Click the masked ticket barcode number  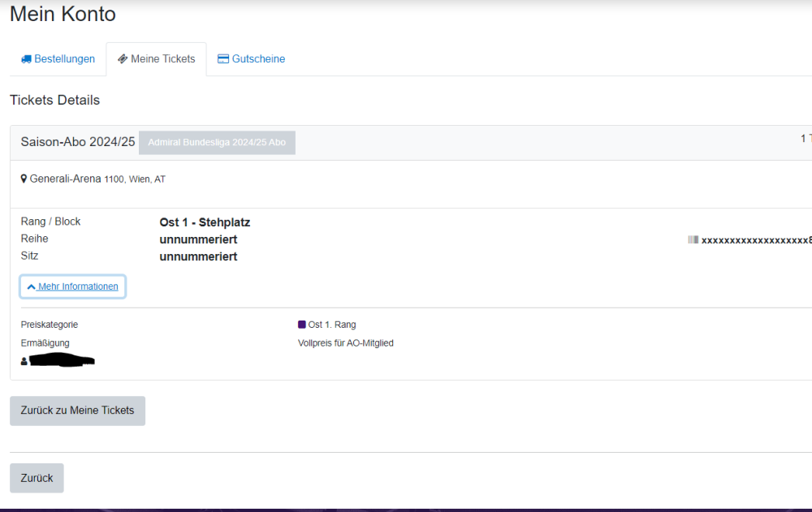(755, 240)
